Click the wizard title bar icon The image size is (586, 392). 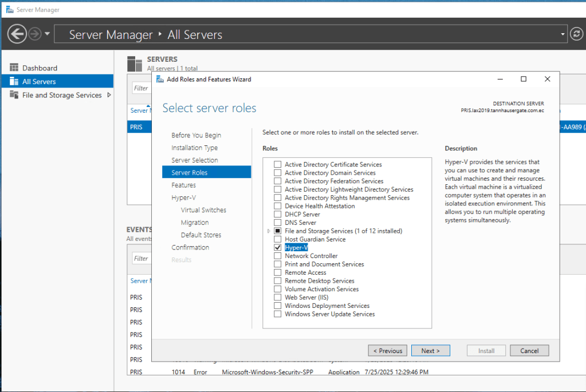click(160, 80)
